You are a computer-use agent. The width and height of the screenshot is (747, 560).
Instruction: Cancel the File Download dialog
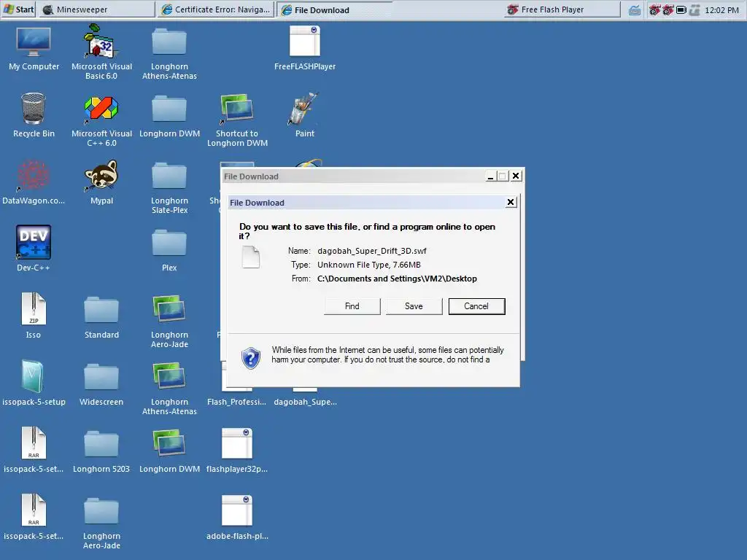(x=476, y=306)
